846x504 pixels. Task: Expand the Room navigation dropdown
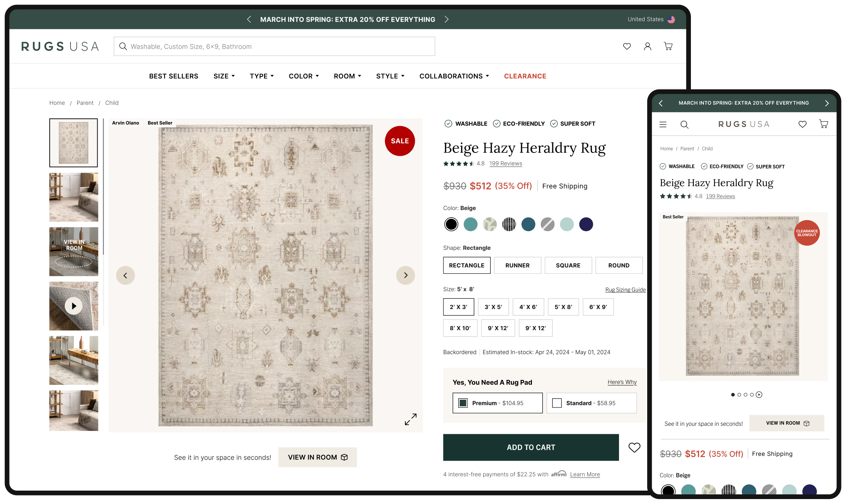[x=348, y=76]
